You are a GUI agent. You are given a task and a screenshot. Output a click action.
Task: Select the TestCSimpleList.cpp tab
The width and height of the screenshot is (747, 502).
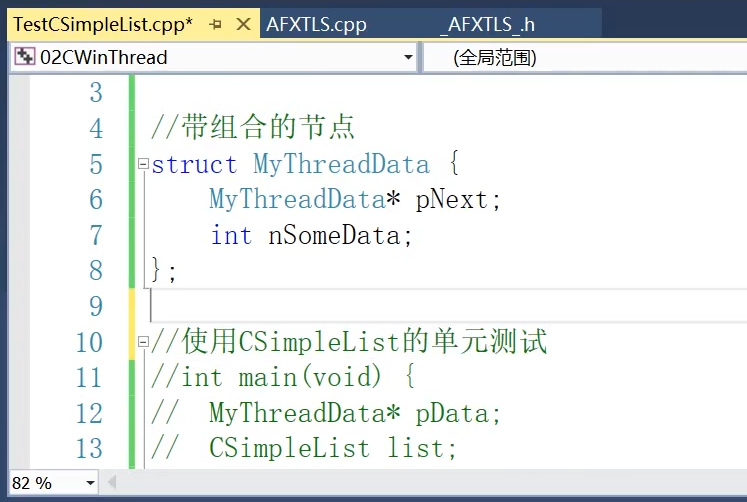click(x=103, y=24)
